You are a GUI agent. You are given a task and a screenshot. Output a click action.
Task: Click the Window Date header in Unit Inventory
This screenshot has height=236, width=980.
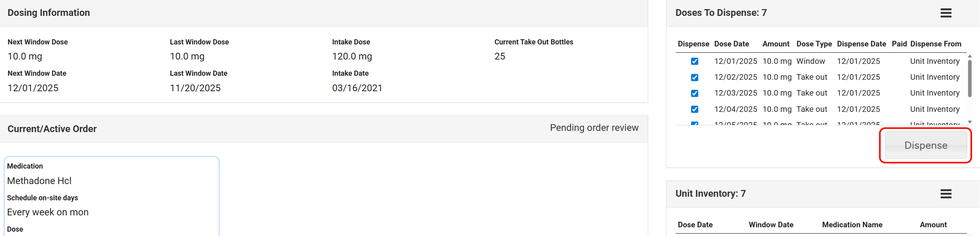(771, 225)
